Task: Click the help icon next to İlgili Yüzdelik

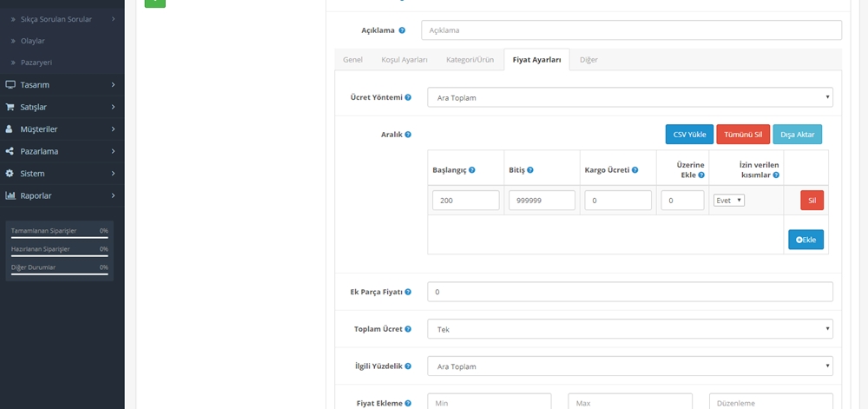Action: [408, 366]
